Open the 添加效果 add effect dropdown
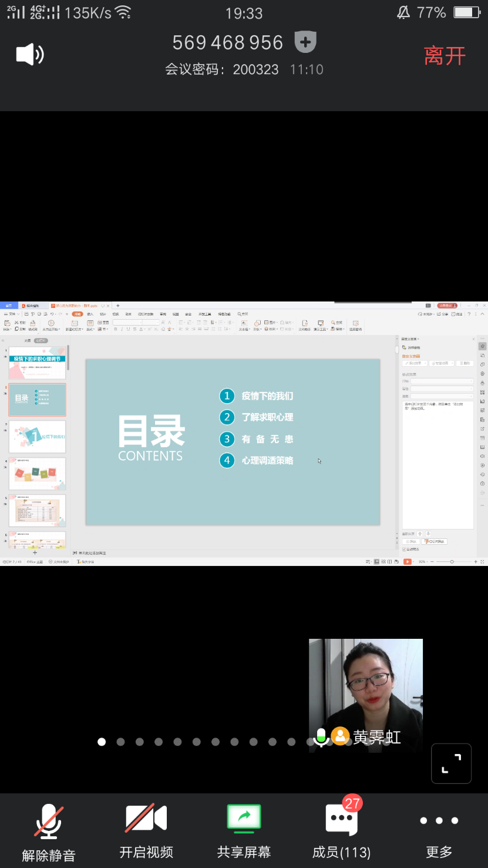 tap(415, 363)
